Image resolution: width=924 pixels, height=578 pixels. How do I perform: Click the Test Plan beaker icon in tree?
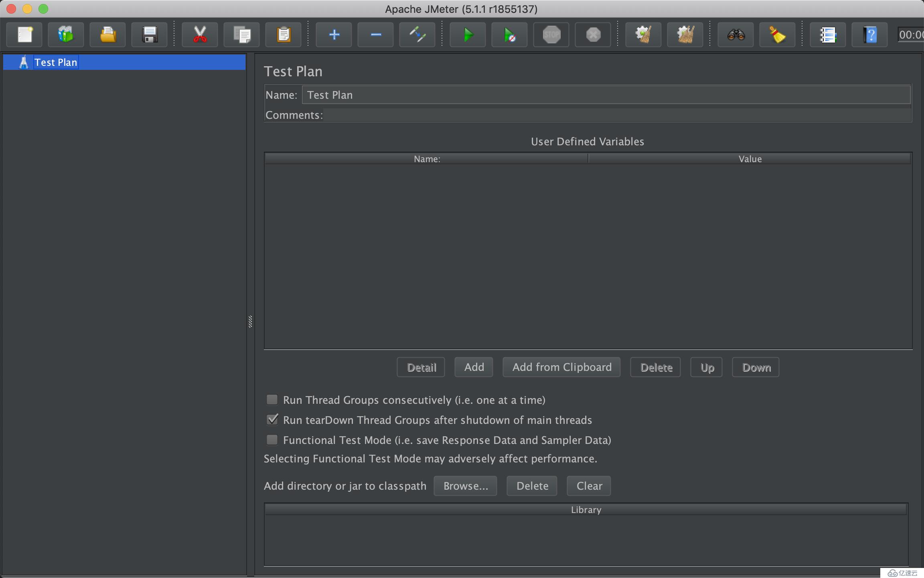(24, 62)
